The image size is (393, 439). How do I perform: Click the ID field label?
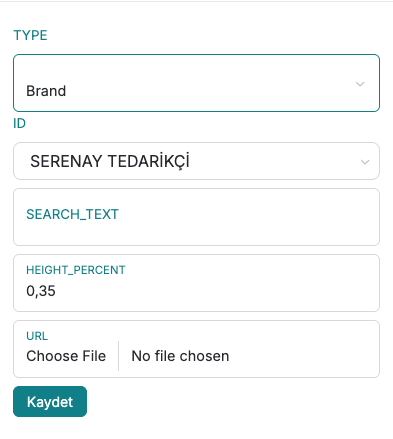19,124
